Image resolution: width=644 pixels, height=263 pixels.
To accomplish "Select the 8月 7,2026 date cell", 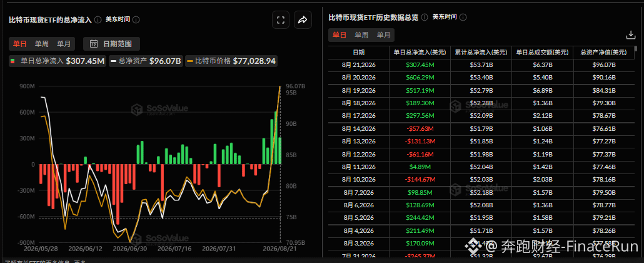I will [x=358, y=192].
